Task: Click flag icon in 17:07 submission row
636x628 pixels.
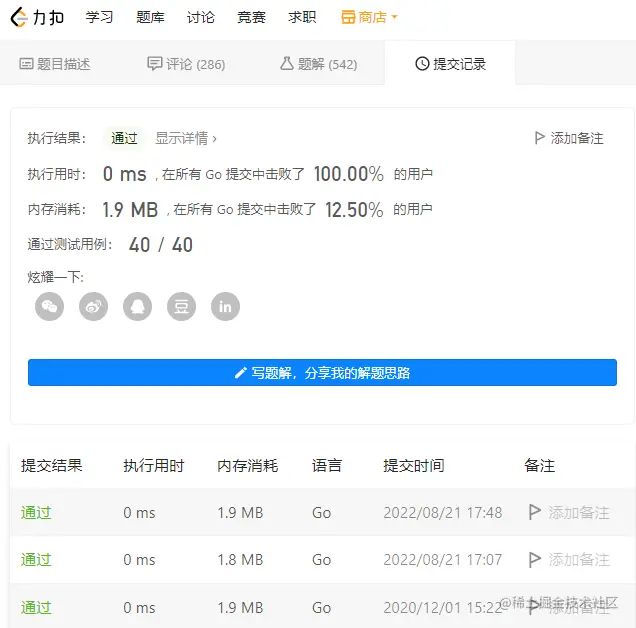Action: [x=535, y=559]
